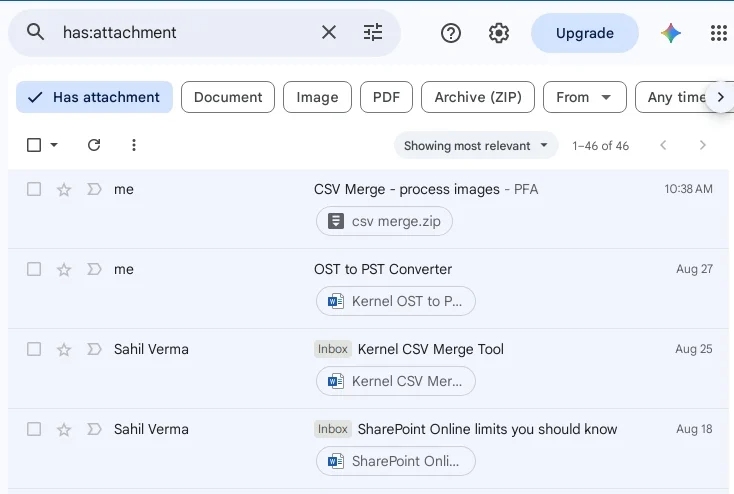Star the CSV Merge process images email
Image resolution: width=734 pixels, height=494 pixels.
pos(64,190)
